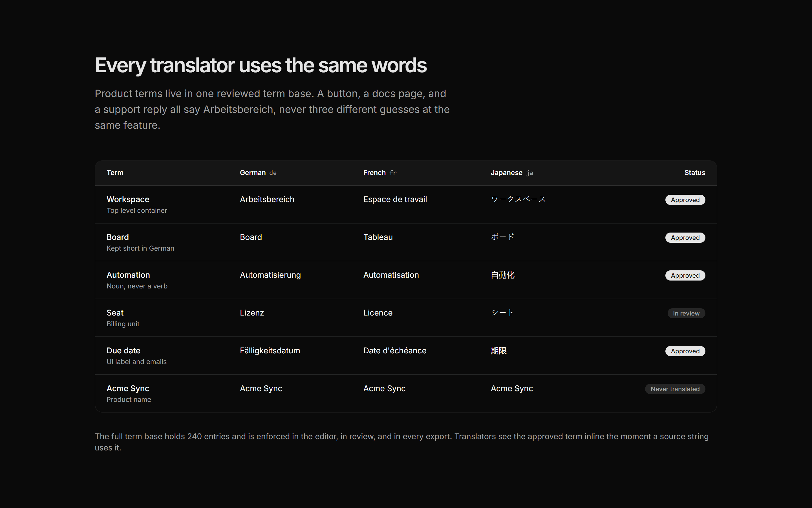Click the German de column header
Image resolution: width=812 pixels, height=508 pixels.
[258, 173]
